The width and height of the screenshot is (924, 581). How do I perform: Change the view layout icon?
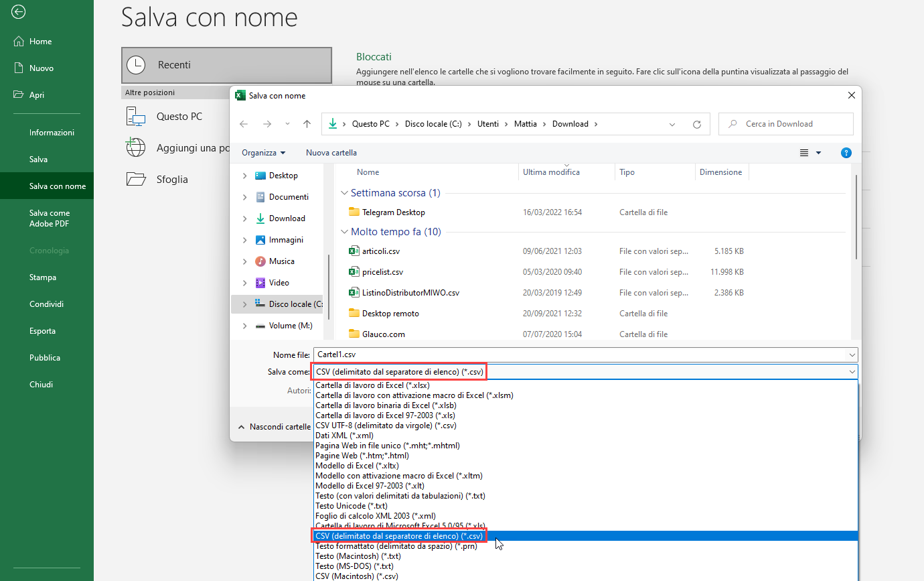tap(804, 153)
